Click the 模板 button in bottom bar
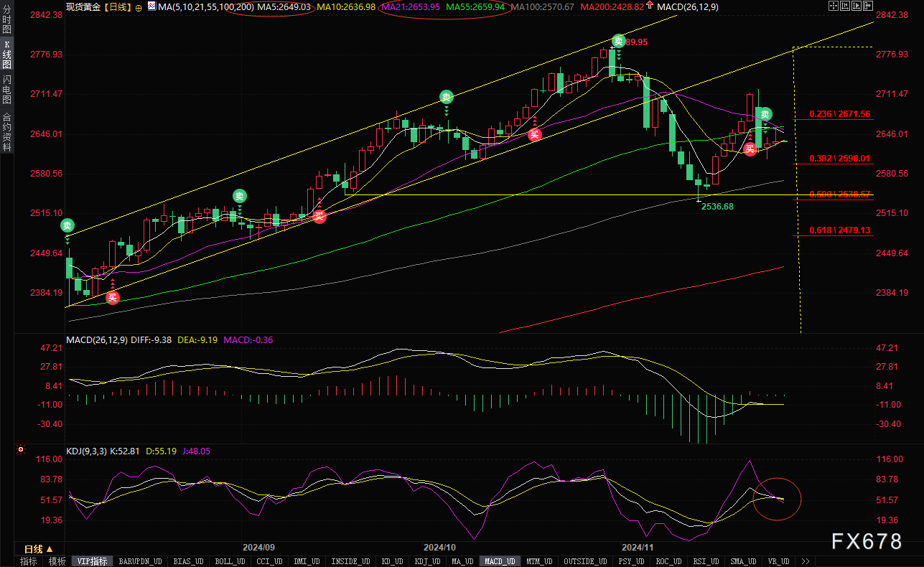This screenshot has height=567, width=924. (57, 561)
